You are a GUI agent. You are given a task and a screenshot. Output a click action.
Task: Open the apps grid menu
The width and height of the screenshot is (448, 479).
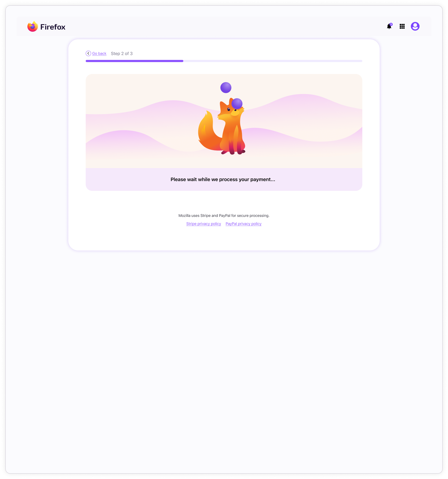tap(402, 26)
